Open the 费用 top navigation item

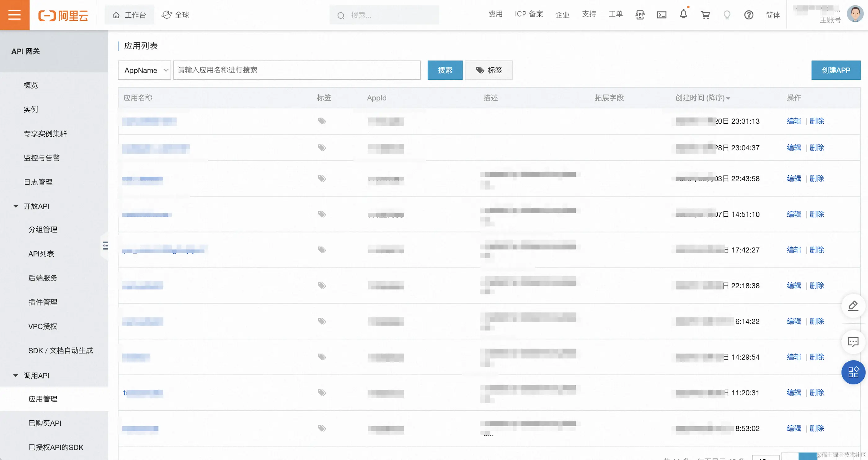(495, 14)
